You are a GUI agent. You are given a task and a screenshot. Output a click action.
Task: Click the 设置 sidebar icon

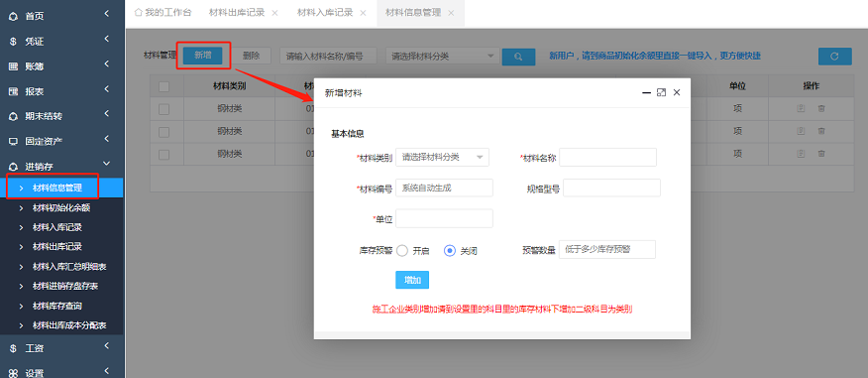tap(13, 373)
